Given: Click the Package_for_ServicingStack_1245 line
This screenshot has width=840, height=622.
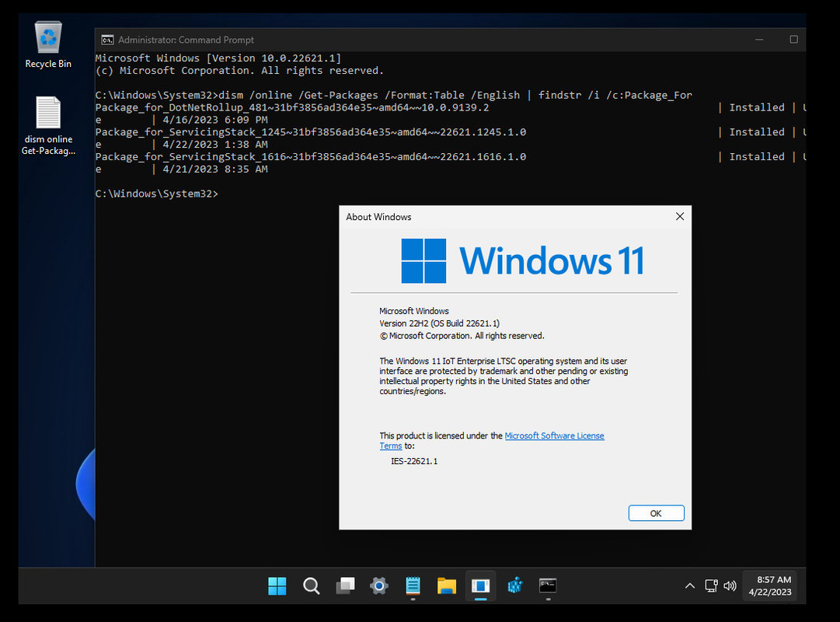Looking at the screenshot, I should click(311, 132).
